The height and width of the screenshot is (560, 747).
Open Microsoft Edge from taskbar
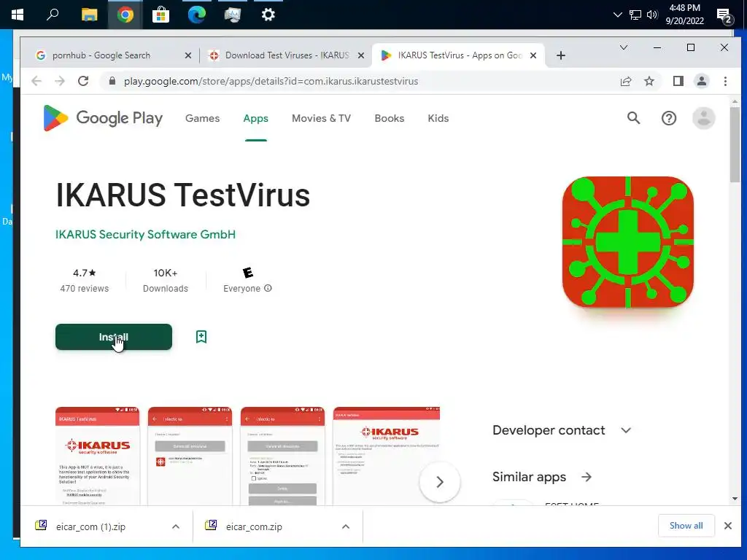coord(197,15)
